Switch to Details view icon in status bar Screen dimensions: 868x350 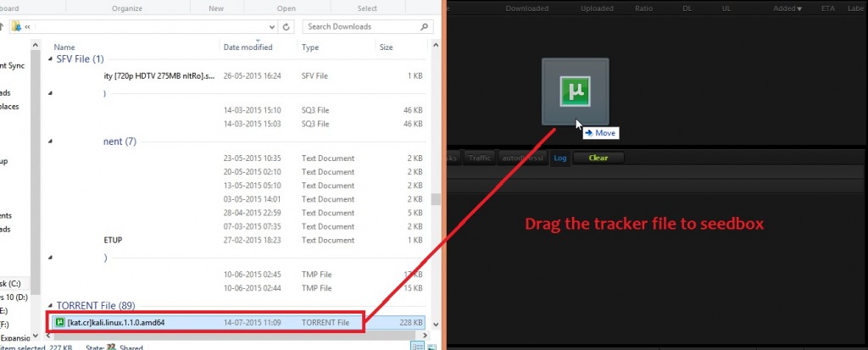(418, 347)
